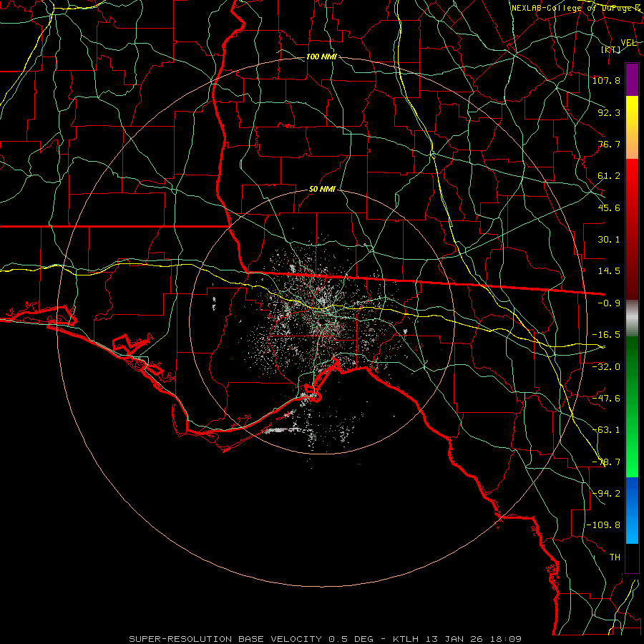
Task: Click the -0.9 velocity legend value
Action: click(609, 303)
